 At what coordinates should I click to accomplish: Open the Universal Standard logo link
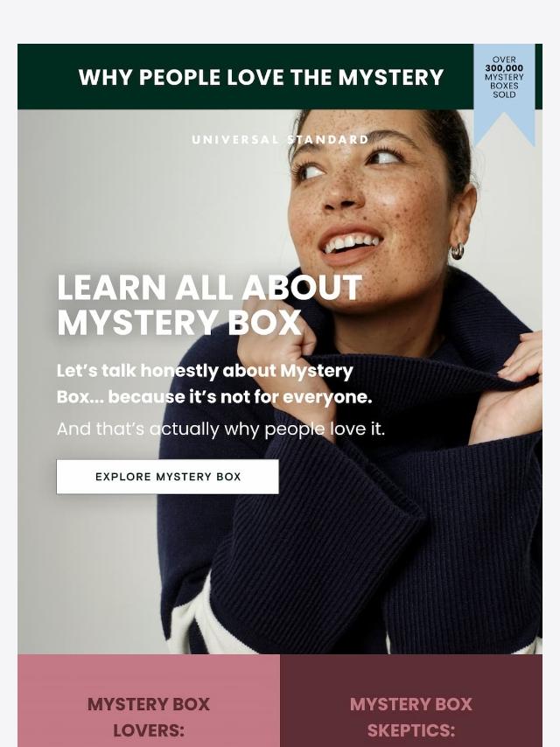[280, 140]
